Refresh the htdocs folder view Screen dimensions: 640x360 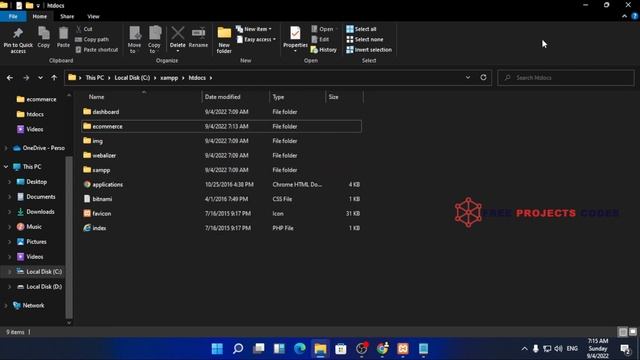(x=483, y=78)
